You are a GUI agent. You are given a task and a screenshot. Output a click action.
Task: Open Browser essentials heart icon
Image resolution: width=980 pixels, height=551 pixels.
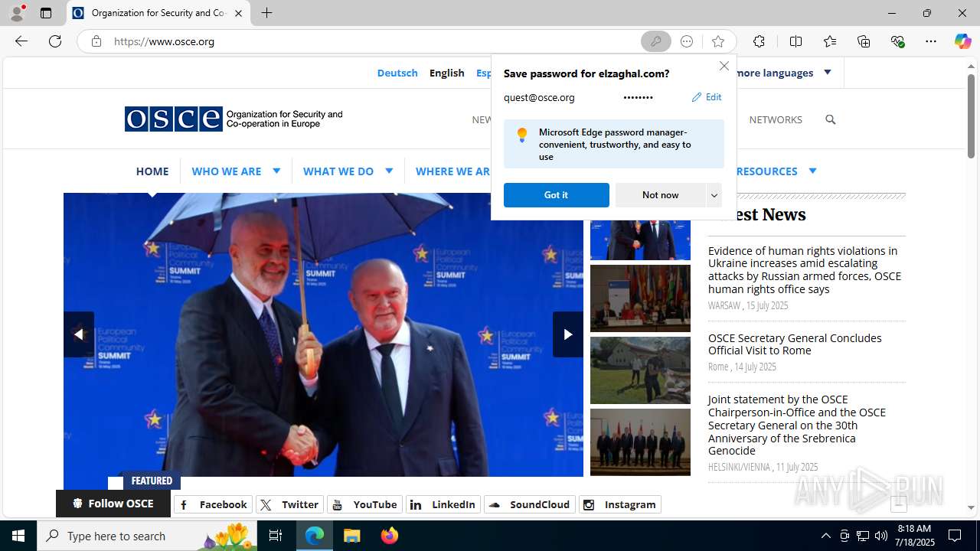coord(897,41)
